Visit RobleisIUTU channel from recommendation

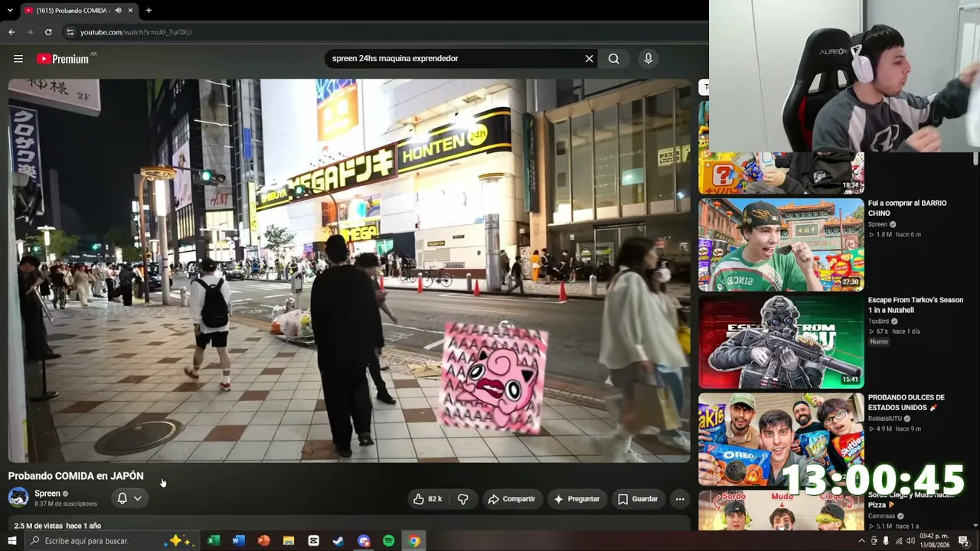[x=885, y=419]
